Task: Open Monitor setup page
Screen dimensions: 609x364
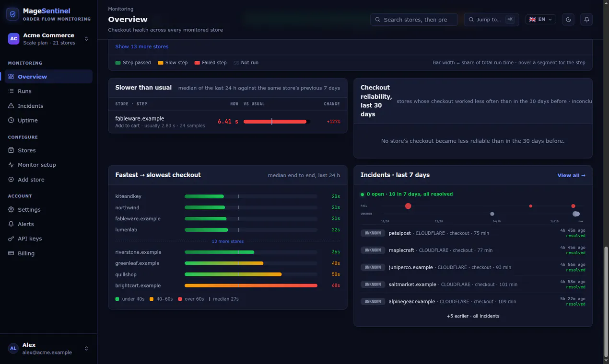Action: (48, 165)
